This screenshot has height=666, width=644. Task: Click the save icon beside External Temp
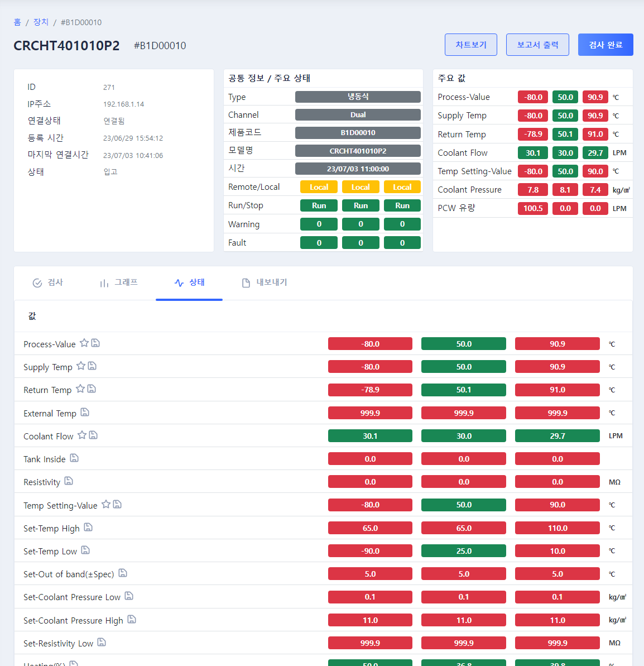[85, 412]
